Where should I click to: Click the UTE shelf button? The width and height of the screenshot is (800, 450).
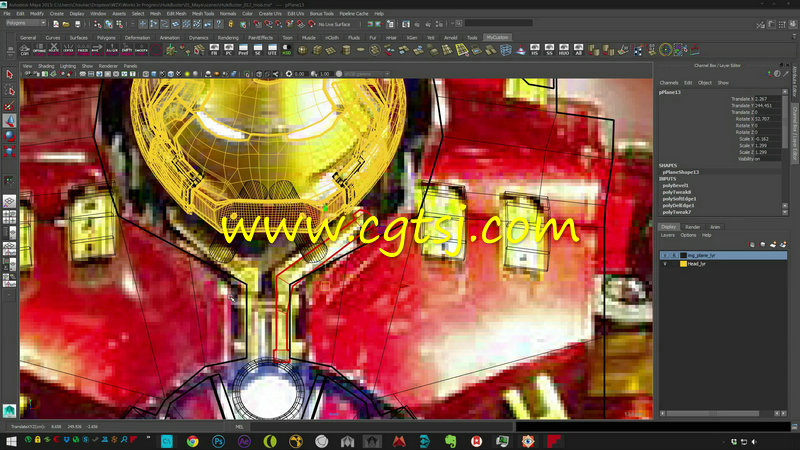point(272,50)
